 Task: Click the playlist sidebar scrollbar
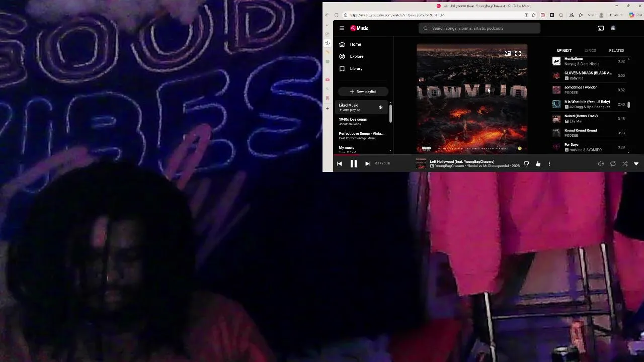tap(390, 113)
